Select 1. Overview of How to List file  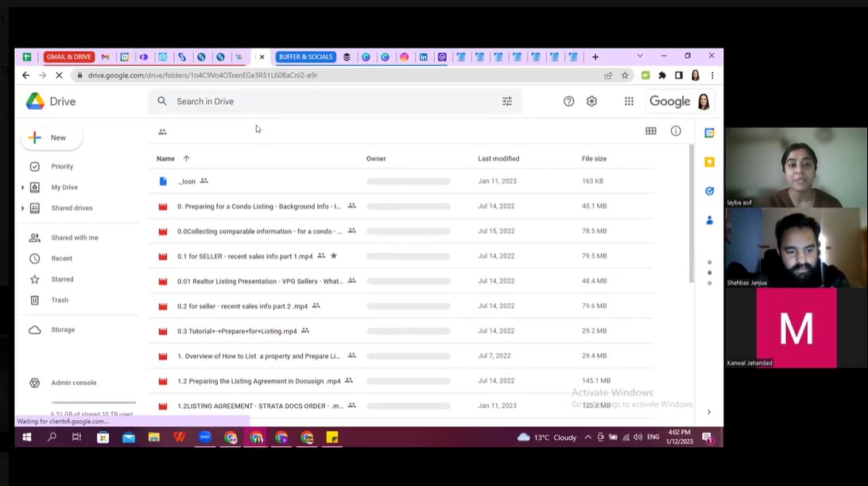pyautogui.click(x=401, y=356)
